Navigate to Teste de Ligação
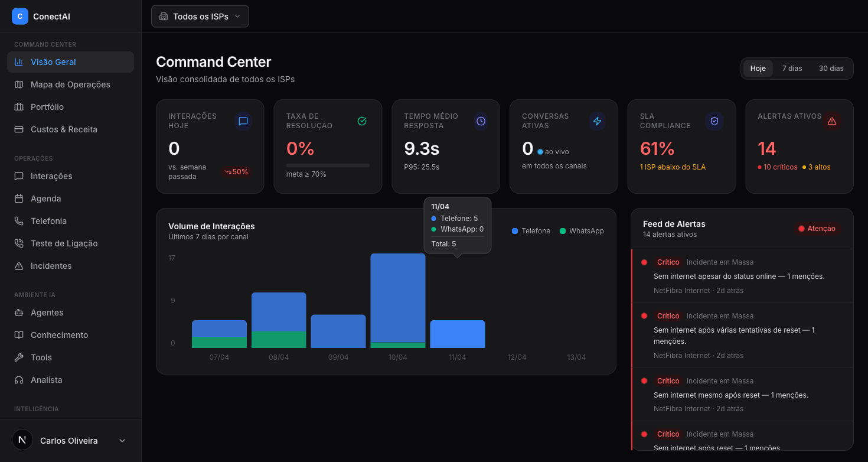 pos(71,243)
